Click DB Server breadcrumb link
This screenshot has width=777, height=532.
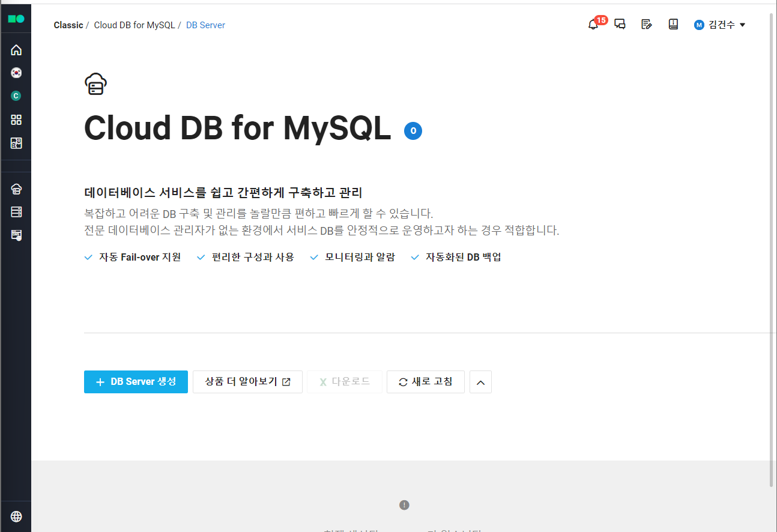pyautogui.click(x=205, y=25)
